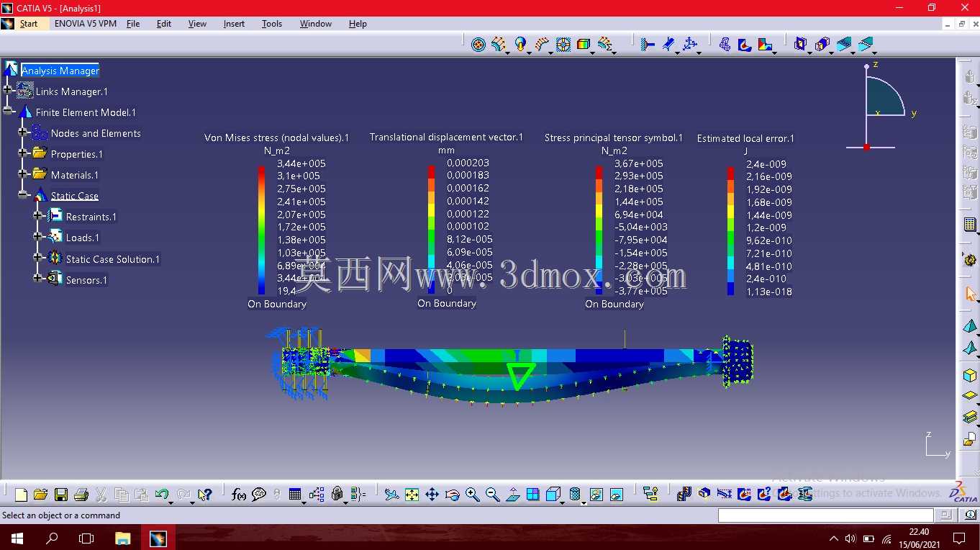
Task: Open the Insert menu
Action: [234, 24]
